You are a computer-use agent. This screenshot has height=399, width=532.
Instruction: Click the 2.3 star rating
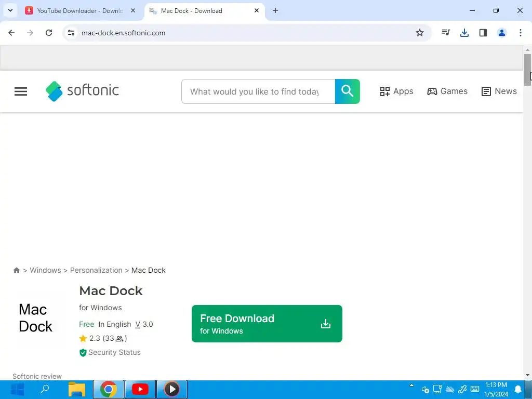pyautogui.click(x=103, y=338)
